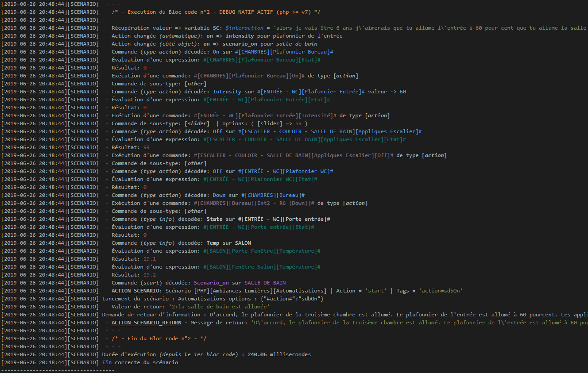Click 'Scénario [PHP][Ambiances Lumières][Automatisations]' text
588x373 pixels.
tap(246, 291)
